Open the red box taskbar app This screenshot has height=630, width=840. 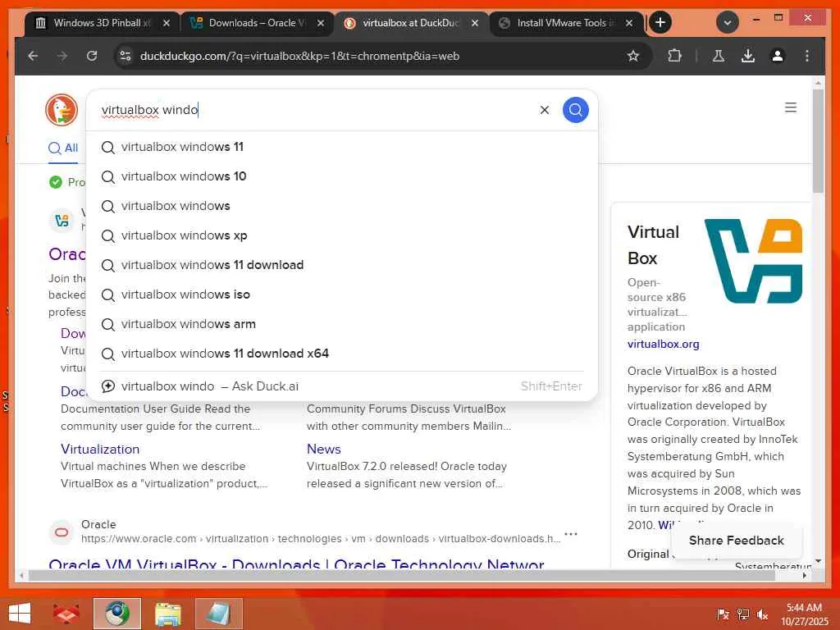[x=66, y=614]
